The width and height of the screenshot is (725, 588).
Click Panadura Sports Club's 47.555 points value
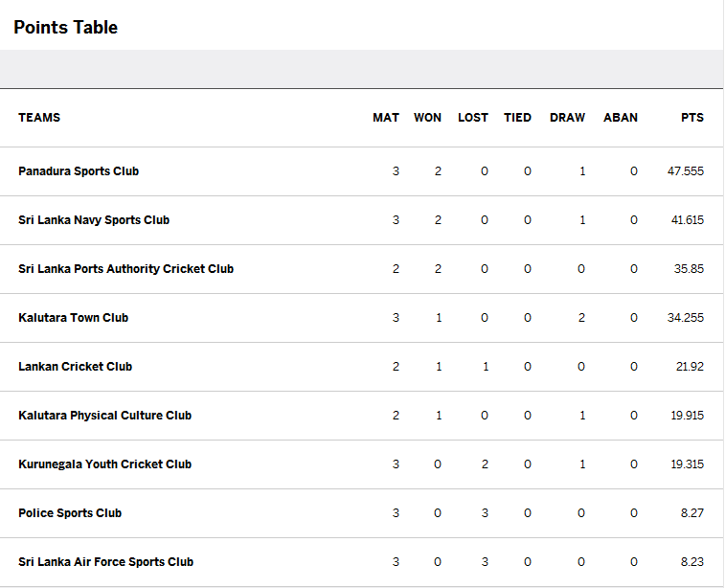click(685, 171)
